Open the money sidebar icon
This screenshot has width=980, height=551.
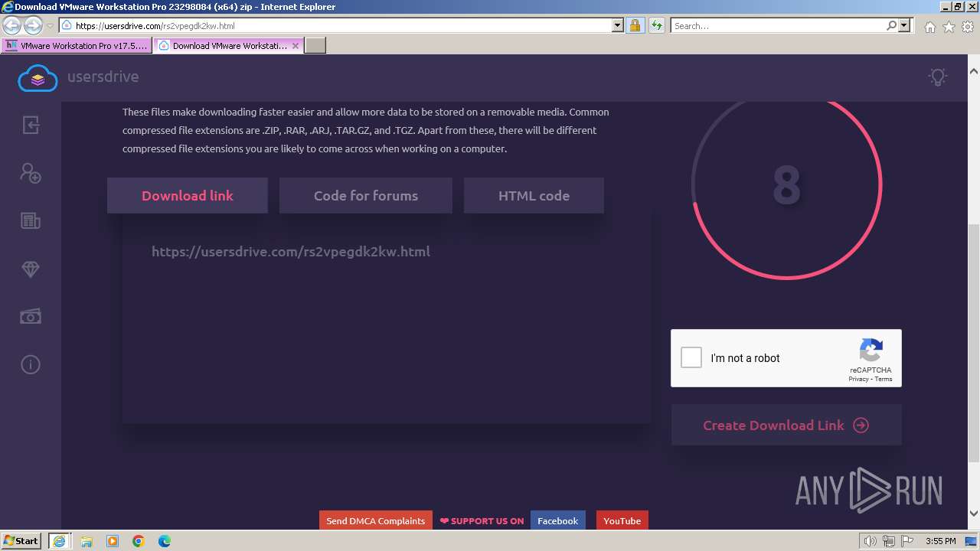(31, 316)
